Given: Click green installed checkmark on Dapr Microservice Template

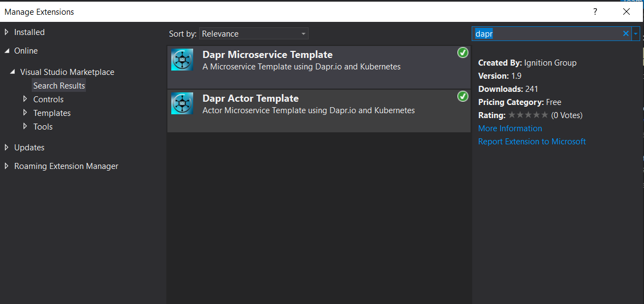Looking at the screenshot, I should 463,52.
